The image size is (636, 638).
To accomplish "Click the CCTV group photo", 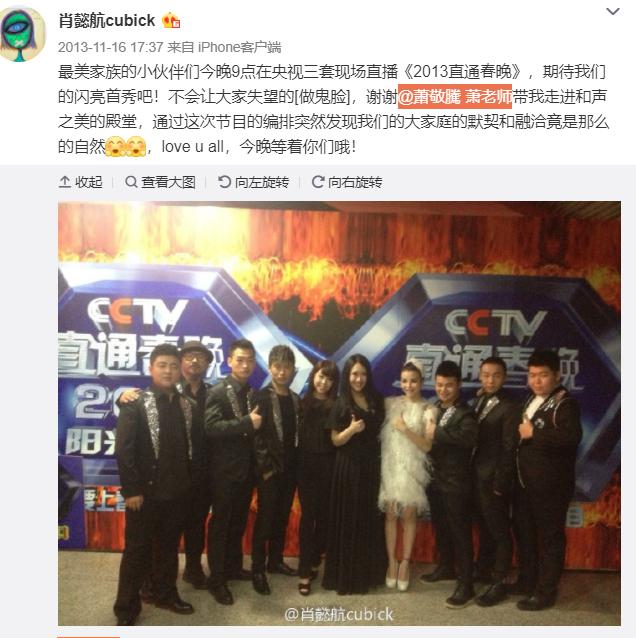I will pyautogui.click(x=339, y=413).
